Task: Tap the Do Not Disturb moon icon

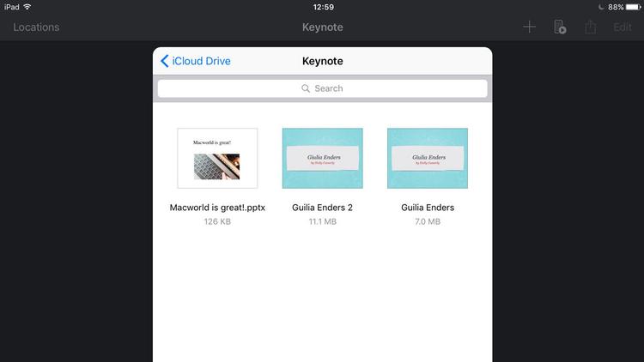Action: point(601,7)
